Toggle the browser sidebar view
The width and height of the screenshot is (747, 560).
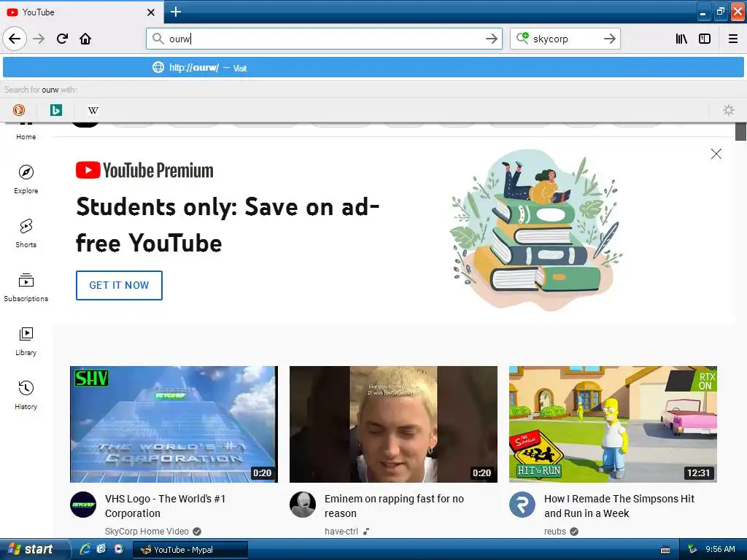[x=705, y=39]
